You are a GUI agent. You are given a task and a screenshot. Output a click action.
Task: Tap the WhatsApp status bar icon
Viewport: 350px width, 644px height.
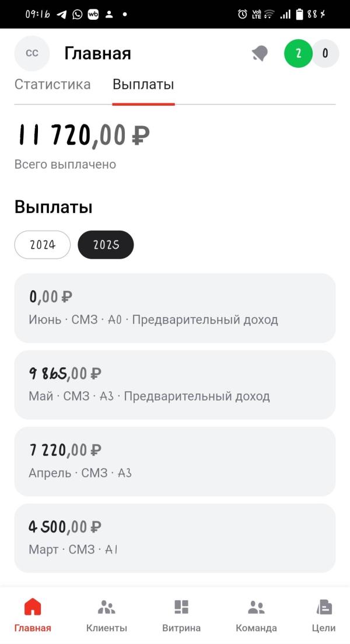pos(77,15)
